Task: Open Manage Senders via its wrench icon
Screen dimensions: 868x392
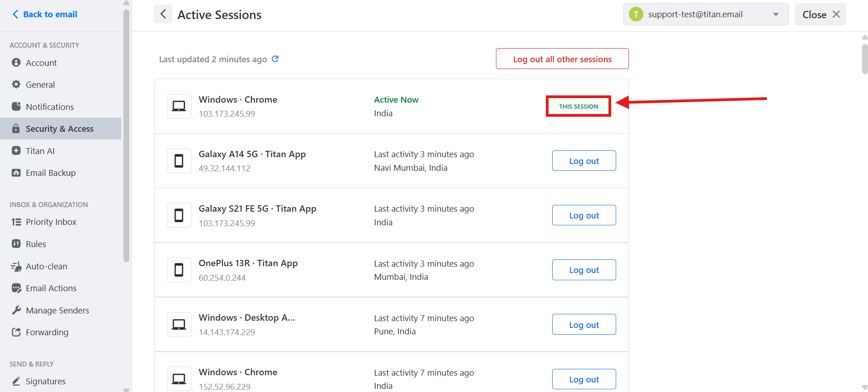Action: 16,310
